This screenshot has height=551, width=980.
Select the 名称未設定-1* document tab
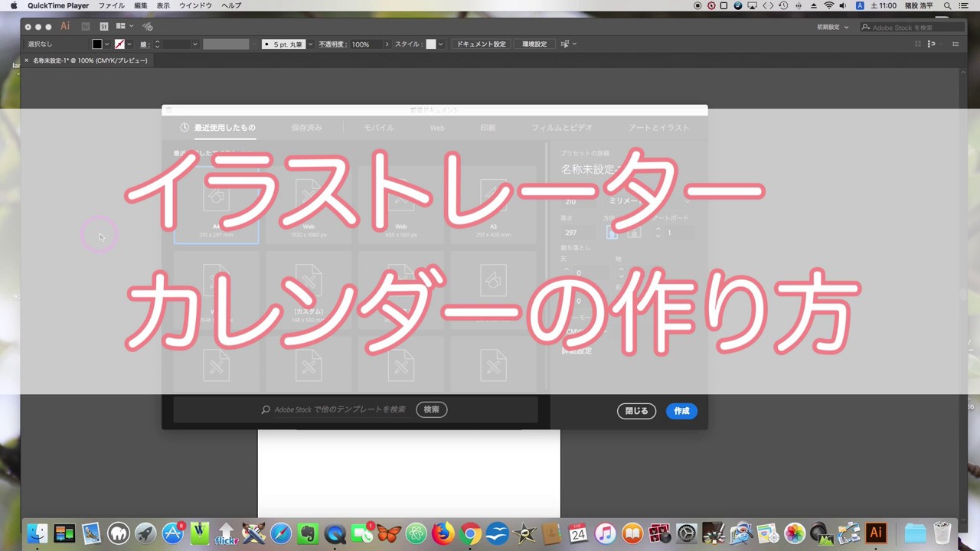click(x=90, y=60)
